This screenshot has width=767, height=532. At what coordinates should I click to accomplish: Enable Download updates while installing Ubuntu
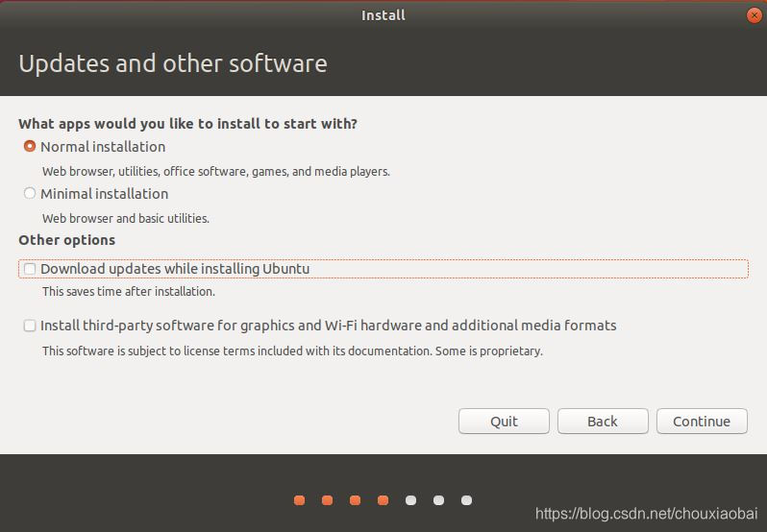click(30, 269)
